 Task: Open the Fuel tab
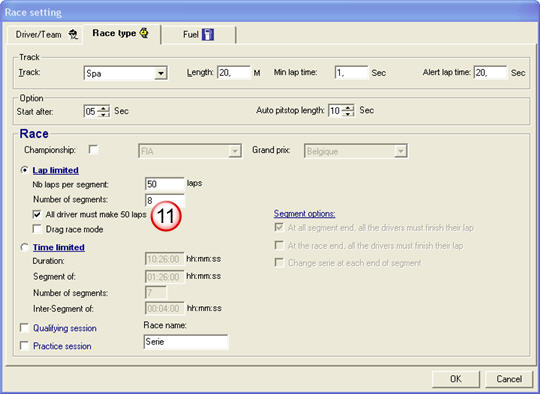point(198,34)
